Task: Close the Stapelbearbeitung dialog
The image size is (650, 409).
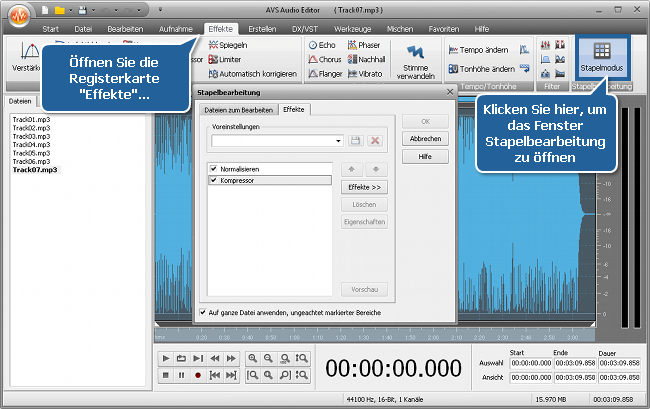Action: [x=450, y=92]
